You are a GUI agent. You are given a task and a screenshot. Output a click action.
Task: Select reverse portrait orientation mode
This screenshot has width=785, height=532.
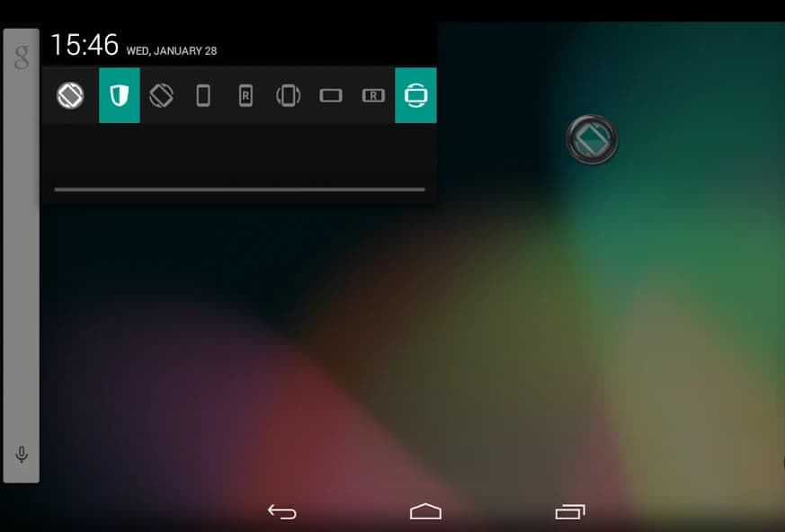[245, 95]
